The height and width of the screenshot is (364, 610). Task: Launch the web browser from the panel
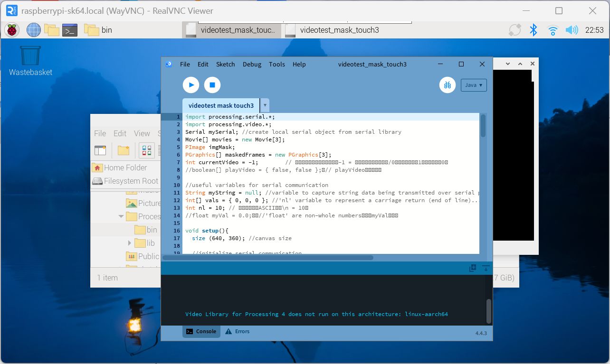pyautogui.click(x=34, y=30)
